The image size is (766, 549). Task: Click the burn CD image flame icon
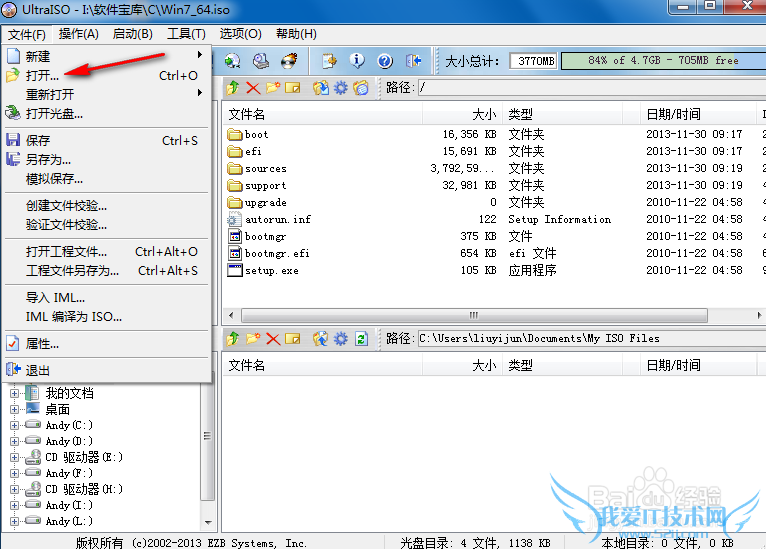tap(289, 61)
